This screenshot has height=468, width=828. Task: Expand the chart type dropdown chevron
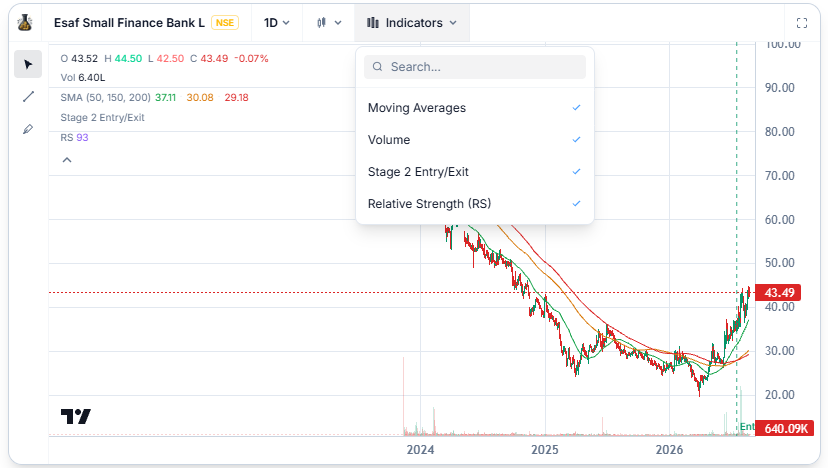click(x=338, y=23)
